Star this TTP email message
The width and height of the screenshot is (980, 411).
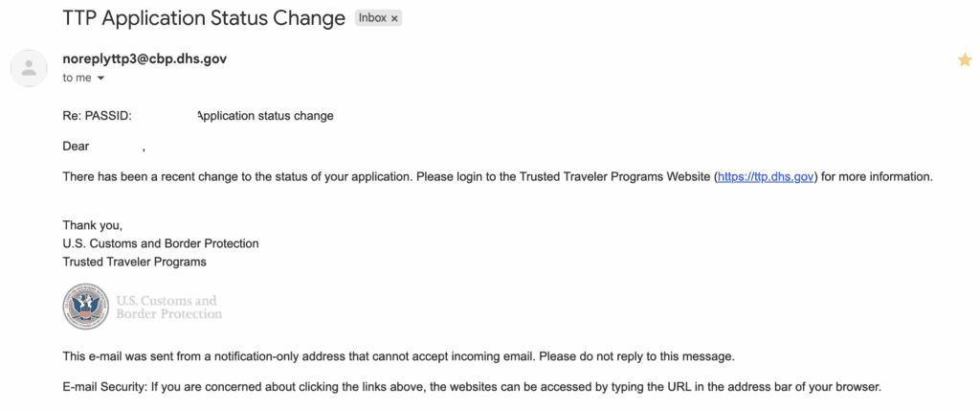965,60
